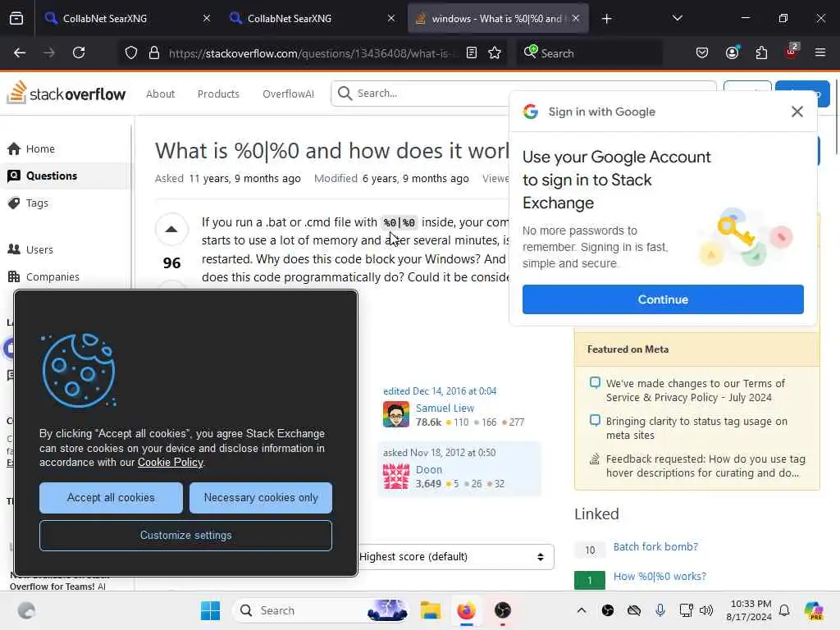
Task: Open the Cookie Policy link
Action: pos(171,463)
